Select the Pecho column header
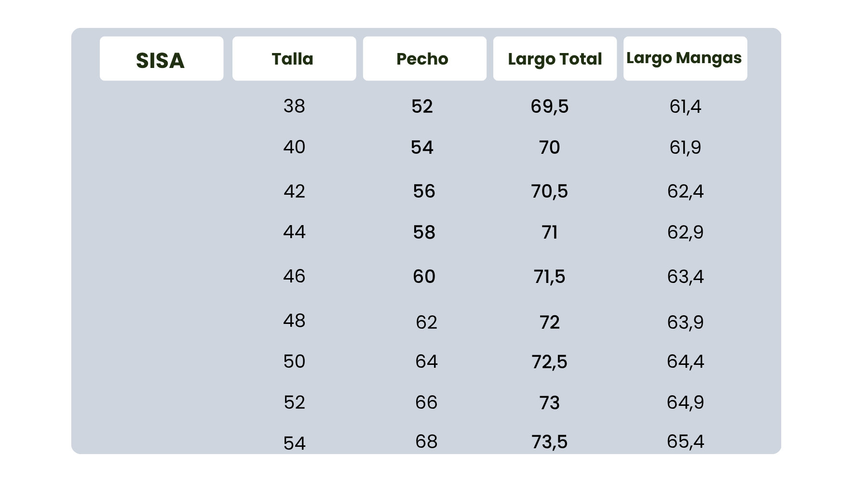This screenshot has height=482, width=868. click(422, 59)
